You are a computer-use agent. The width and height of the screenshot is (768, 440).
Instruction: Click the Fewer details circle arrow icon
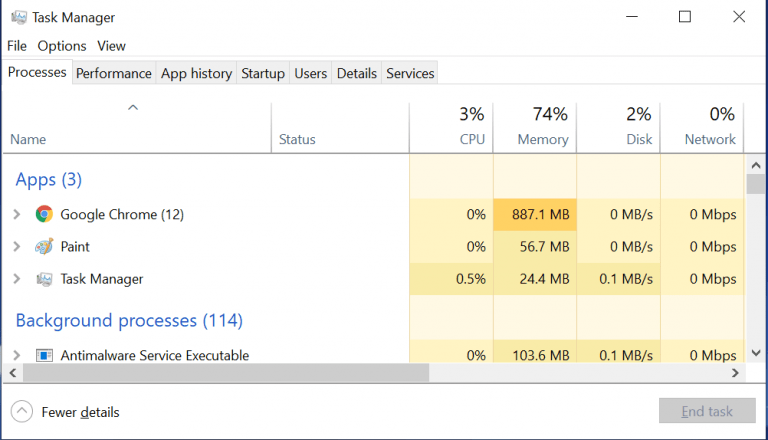[22, 412]
